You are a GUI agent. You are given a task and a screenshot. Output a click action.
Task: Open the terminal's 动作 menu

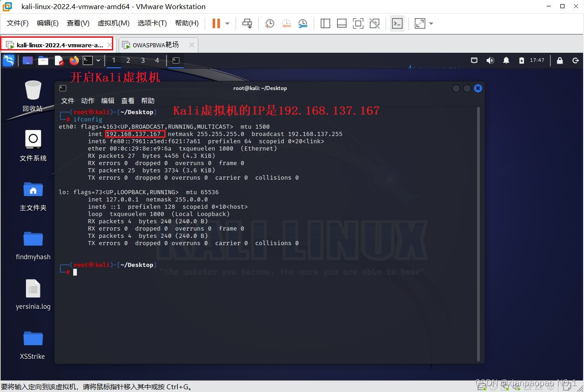[88, 101]
